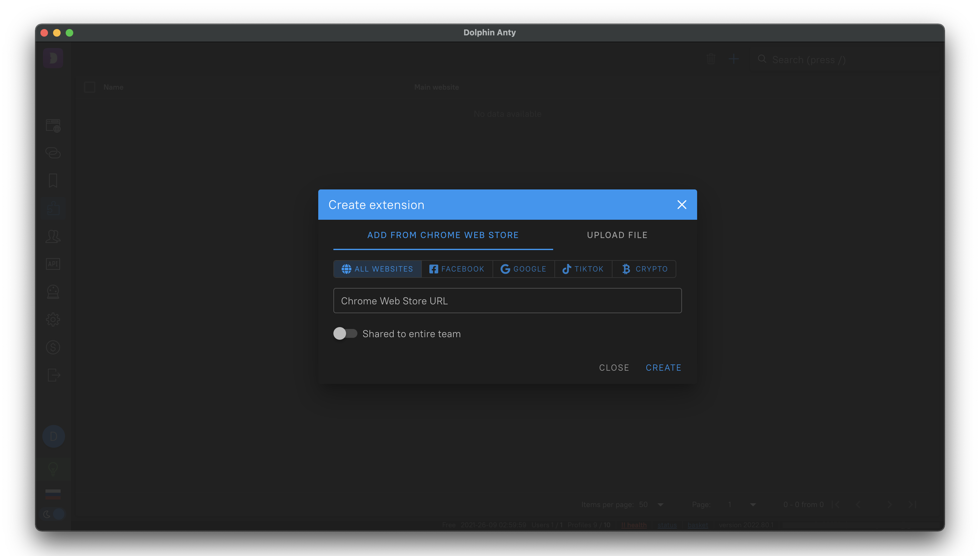Open the users team sidebar icon
The image size is (980, 556).
[x=53, y=236]
